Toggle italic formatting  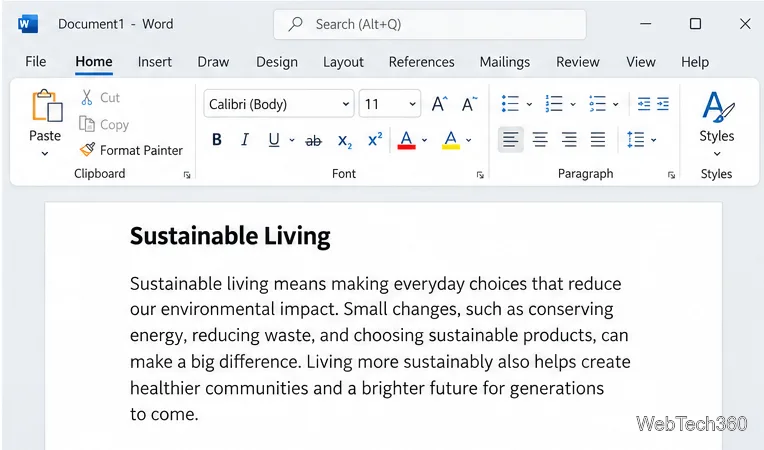(x=245, y=140)
